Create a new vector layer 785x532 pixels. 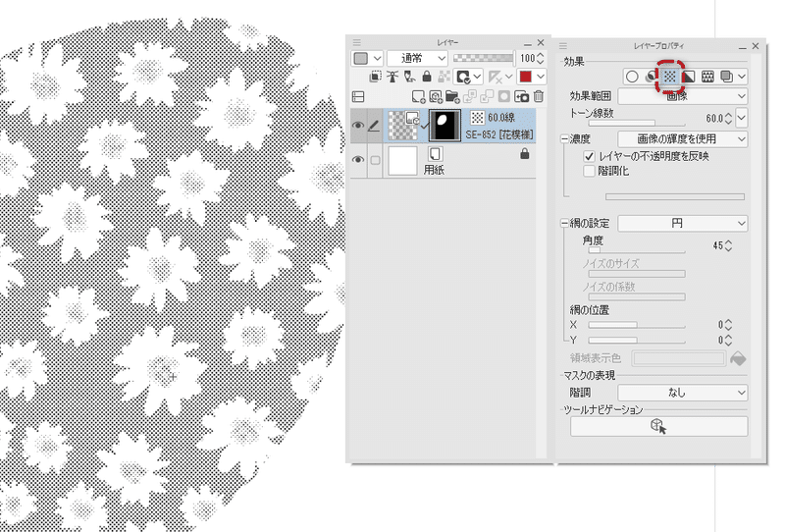(x=436, y=96)
